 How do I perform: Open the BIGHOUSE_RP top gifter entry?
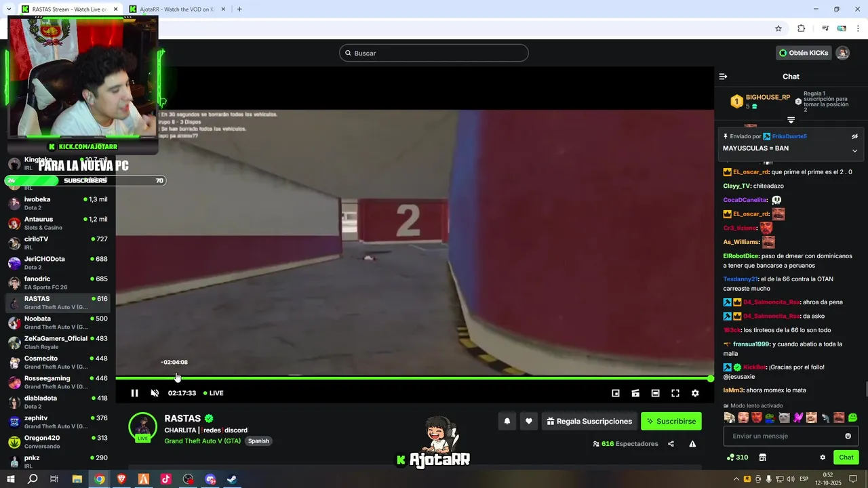(760, 102)
